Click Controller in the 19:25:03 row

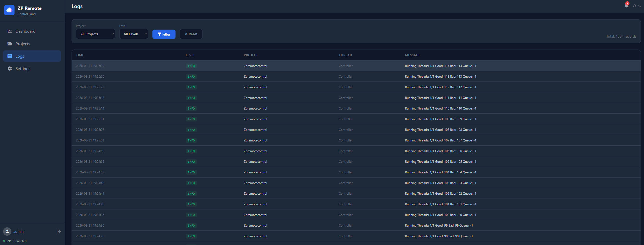(346, 140)
